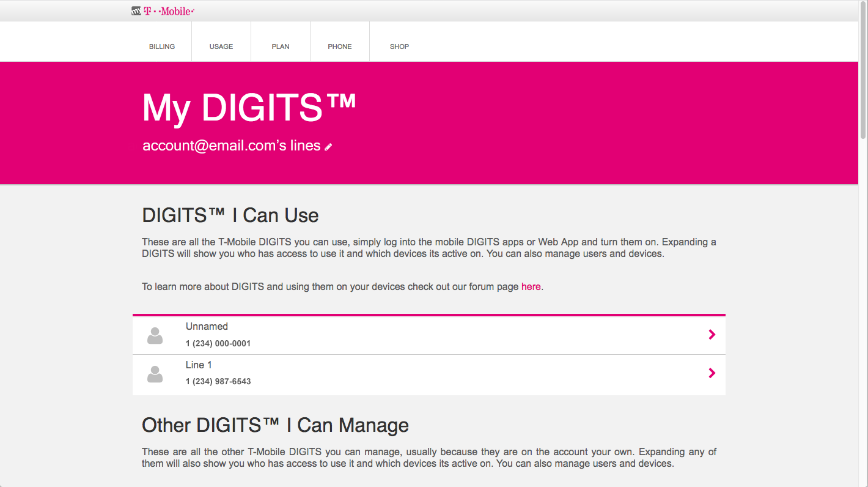Select number 1 (234) 987-6543
Image resolution: width=868 pixels, height=487 pixels.
pos(218,382)
